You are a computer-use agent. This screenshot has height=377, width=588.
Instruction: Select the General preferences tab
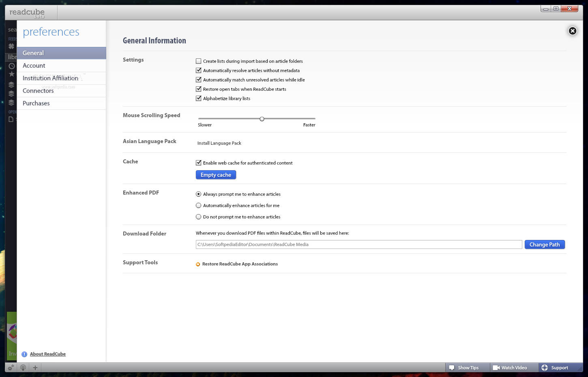click(61, 53)
